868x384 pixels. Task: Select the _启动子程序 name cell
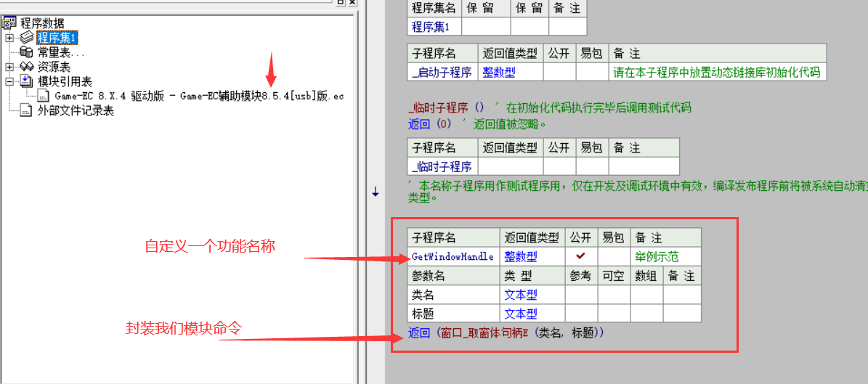click(x=442, y=72)
